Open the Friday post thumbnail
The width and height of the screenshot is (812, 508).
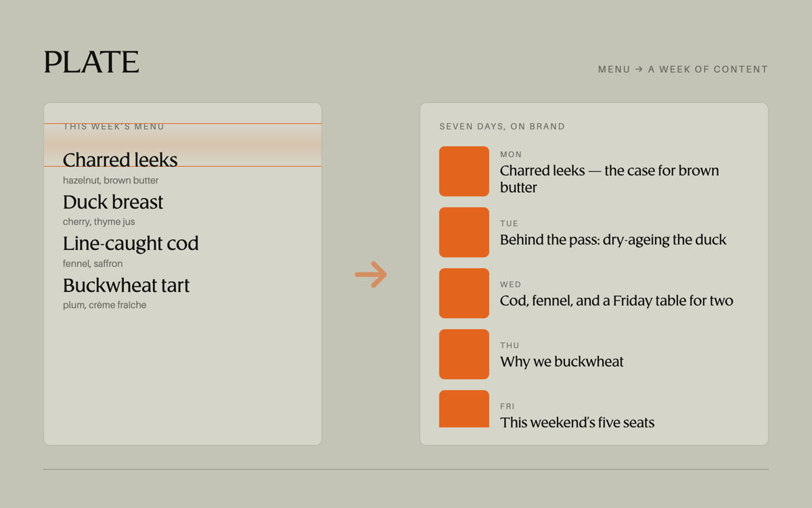(x=464, y=408)
